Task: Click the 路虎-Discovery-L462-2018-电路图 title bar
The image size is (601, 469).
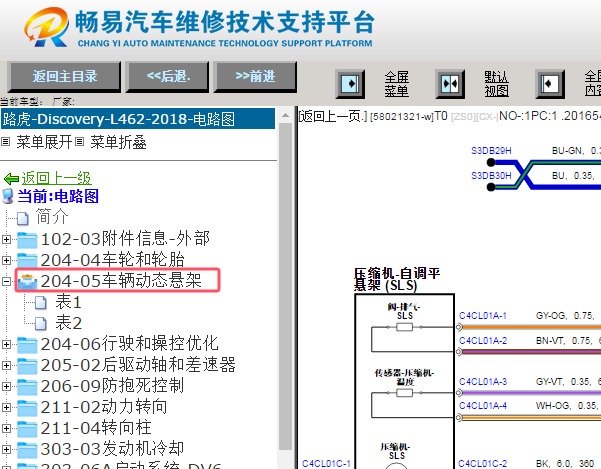Action: (138, 119)
